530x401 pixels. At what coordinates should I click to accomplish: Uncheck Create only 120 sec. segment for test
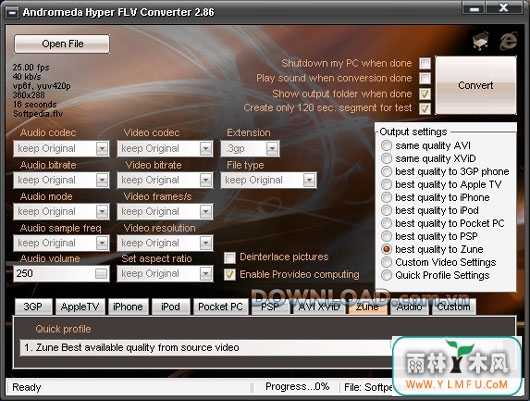click(x=425, y=109)
